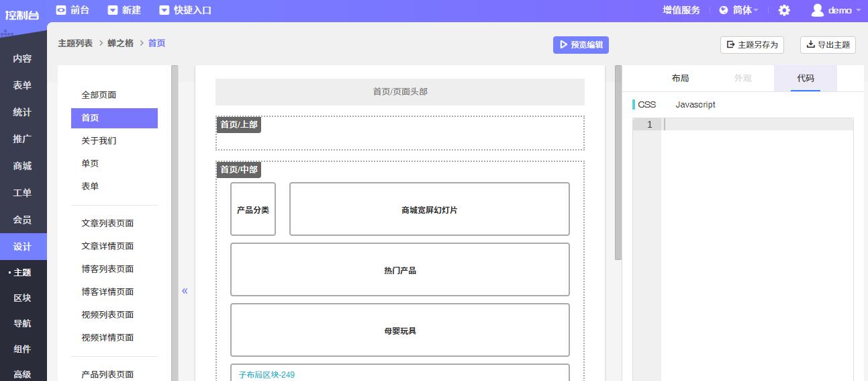This screenshot has height=381, width=868.
Task: Collapse the page list with double chevron
Action: tap(185, 291)
